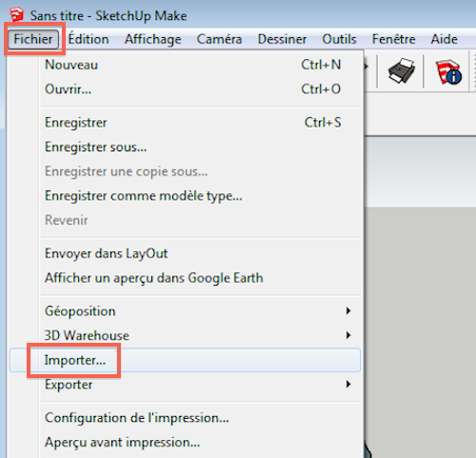The width and height of the screenshot is (476, 458).
Task: Click the printer icon in toolbar
Action: [x=401, y=70]
